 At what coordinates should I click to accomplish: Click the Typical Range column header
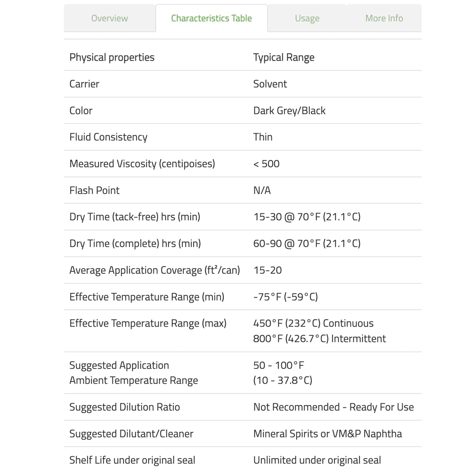tap(284, 57)
